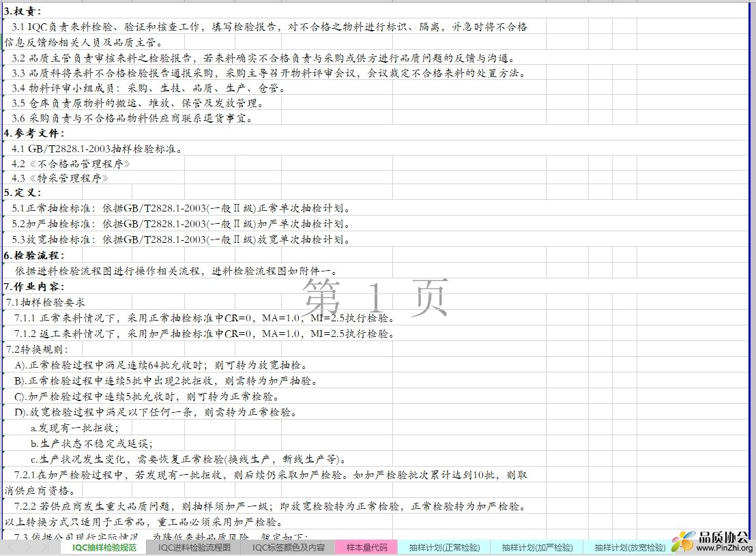The height and width of the screenshot is (556, 756).
Task: Switch to the 抽样计划(正常检验) sheet tab
Action: 444,548
